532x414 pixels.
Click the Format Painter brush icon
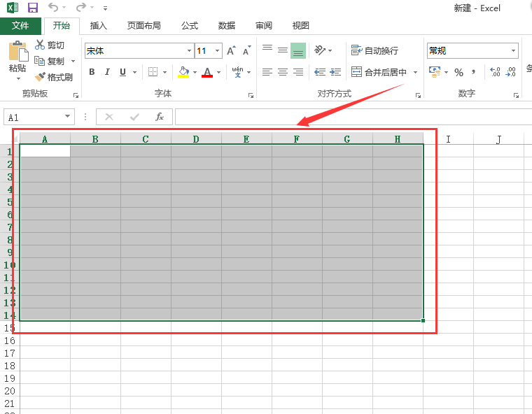(x=41, y=77)
